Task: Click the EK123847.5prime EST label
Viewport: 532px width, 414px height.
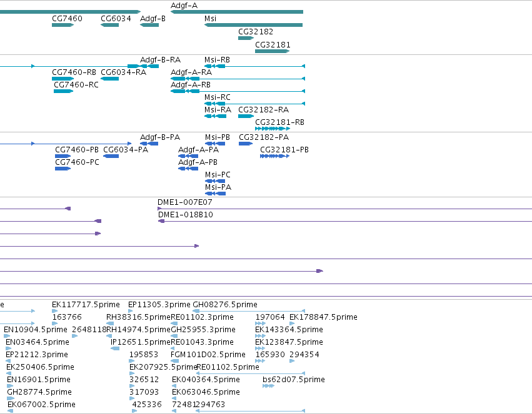Action: (x=289, y=343)
